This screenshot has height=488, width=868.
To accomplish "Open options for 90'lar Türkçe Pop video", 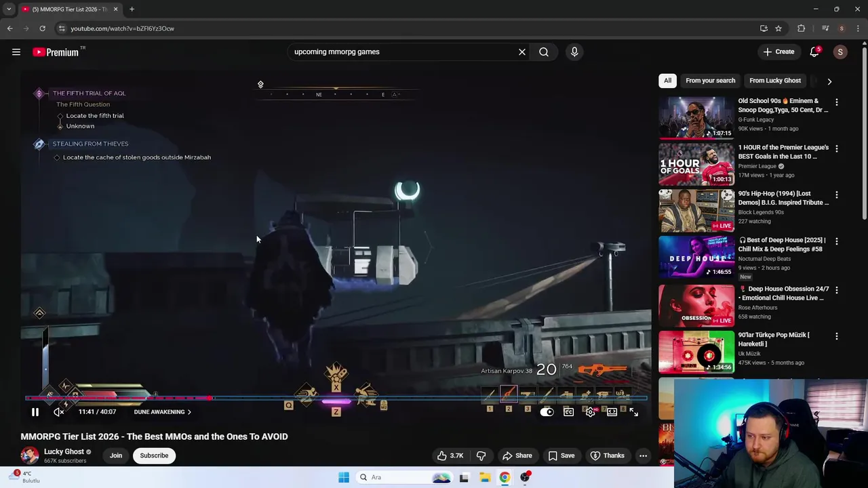I will [836, 336].
